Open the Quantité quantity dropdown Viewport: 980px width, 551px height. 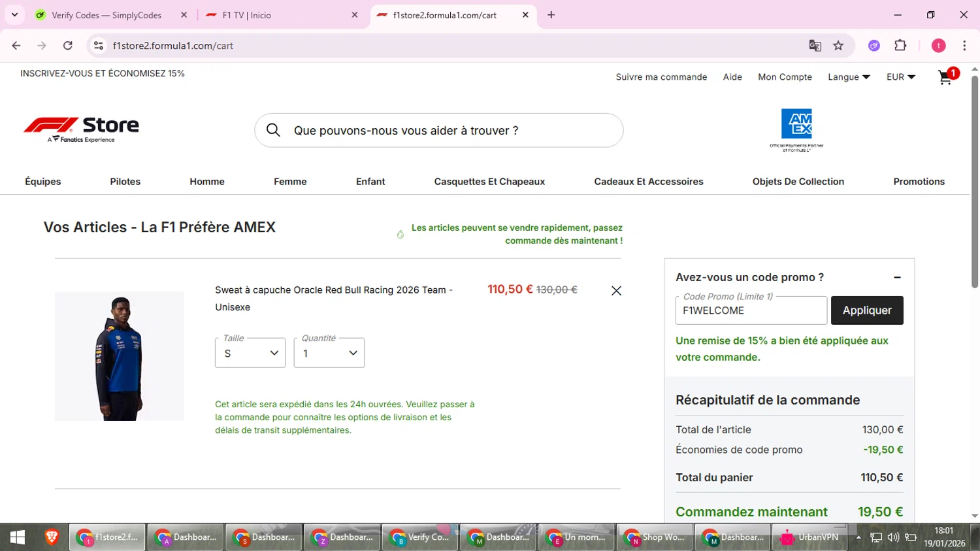click(329, 353)
